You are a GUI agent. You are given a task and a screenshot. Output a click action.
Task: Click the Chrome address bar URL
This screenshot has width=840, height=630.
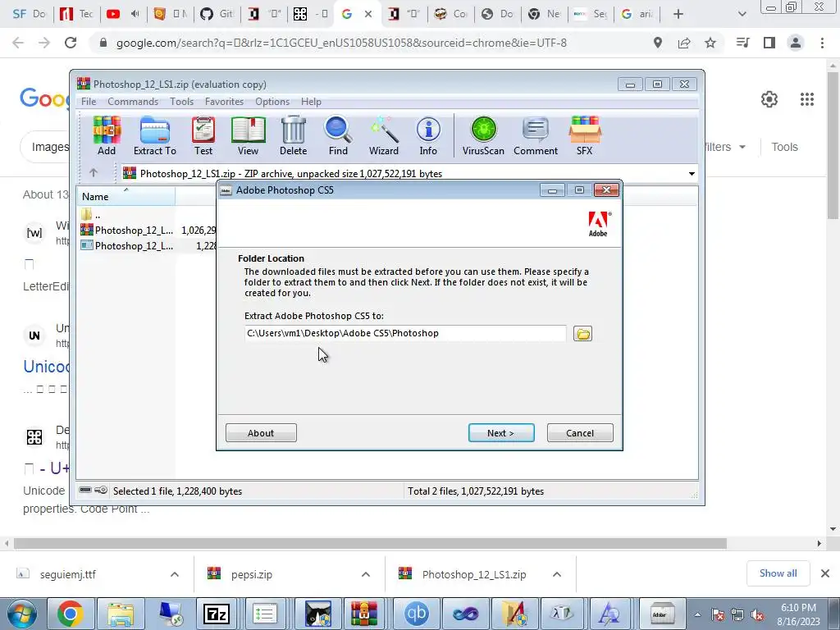341,43
